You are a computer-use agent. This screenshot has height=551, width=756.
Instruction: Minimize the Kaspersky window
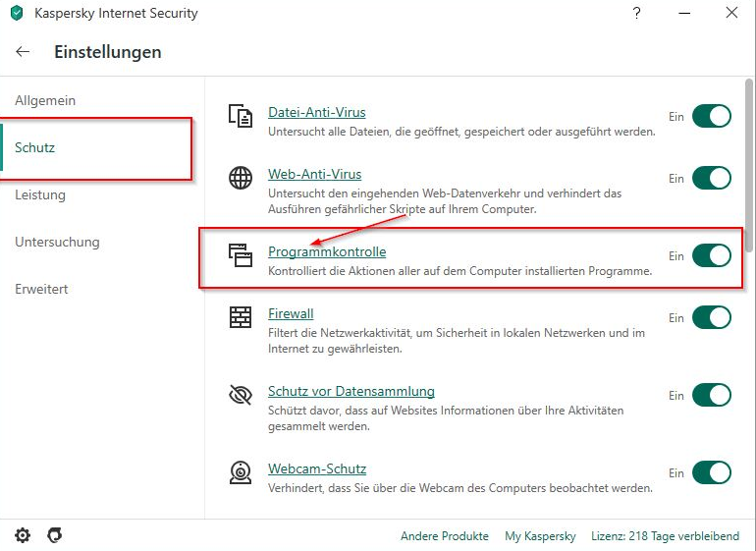(x=684, y=13)
